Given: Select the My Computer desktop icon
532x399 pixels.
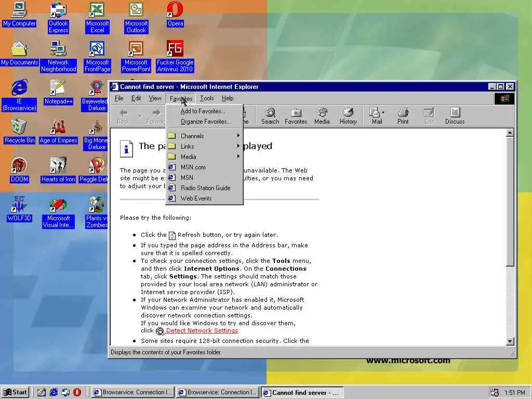Looking at the screenshot, I should (x=19, y=14).
